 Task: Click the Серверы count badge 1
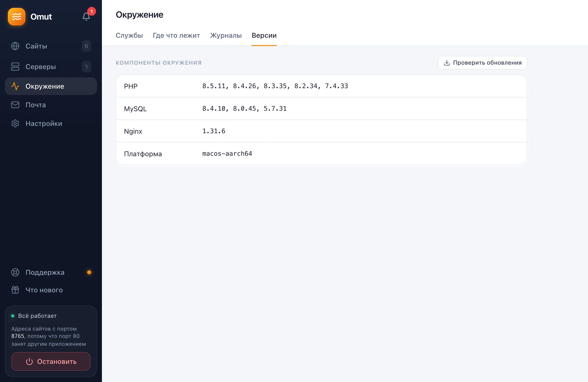click(x=86, y=67)
